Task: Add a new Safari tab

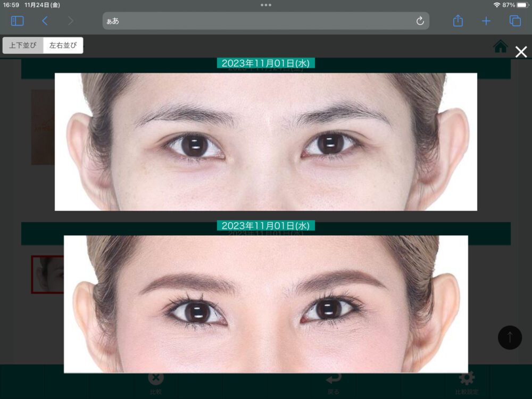Action: (x=486, y=21)
